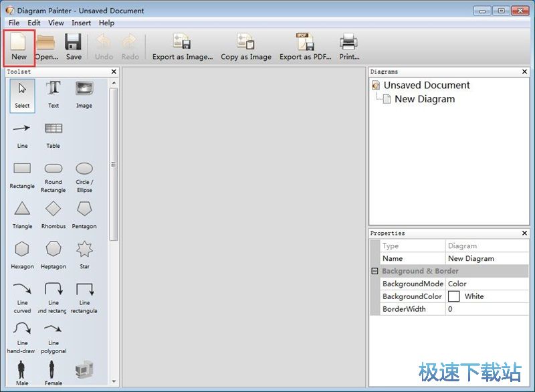Select the straight Line tool

[x=22, y=136]
